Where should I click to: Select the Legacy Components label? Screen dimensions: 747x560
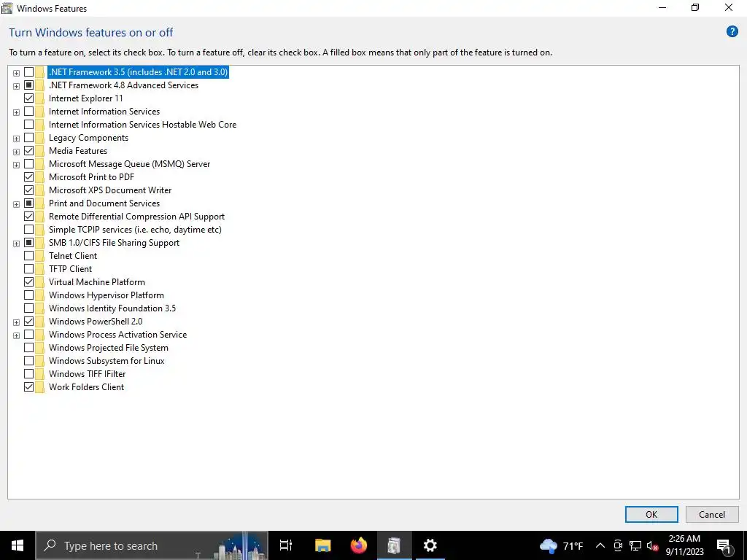(88, 138)
